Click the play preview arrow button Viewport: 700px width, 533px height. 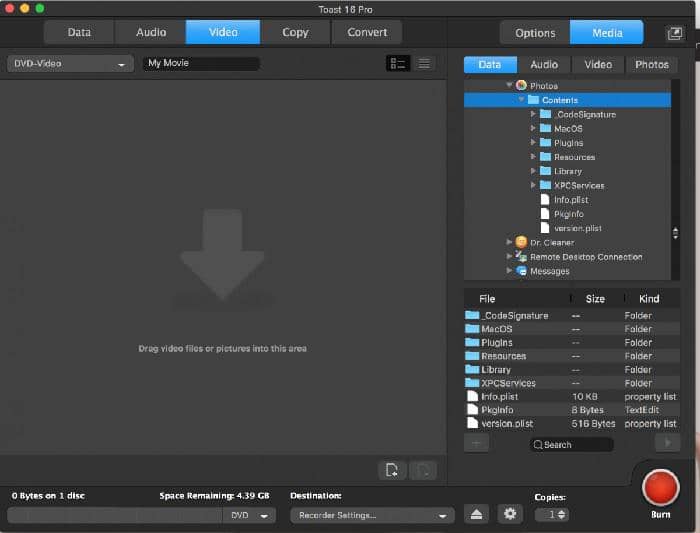click(667, 443)
